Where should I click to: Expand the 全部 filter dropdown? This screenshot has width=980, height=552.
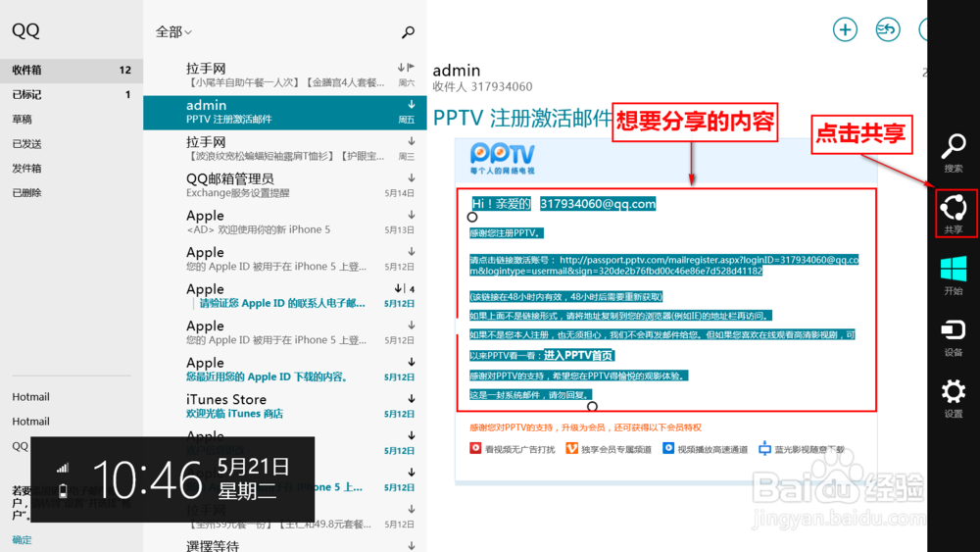pyautogui.click(x=173, y=31)
